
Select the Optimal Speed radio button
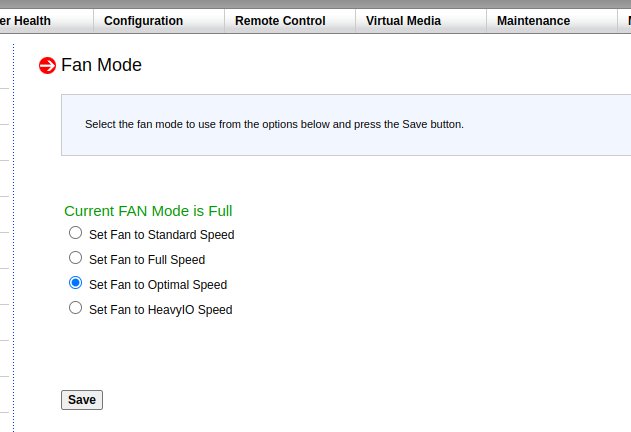(75, 283)
